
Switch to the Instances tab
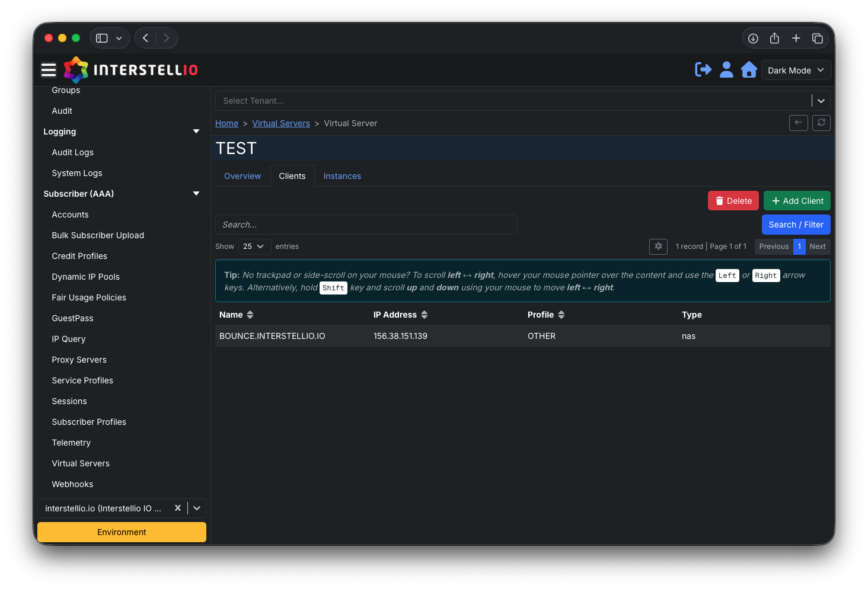(x=342, y=176)
